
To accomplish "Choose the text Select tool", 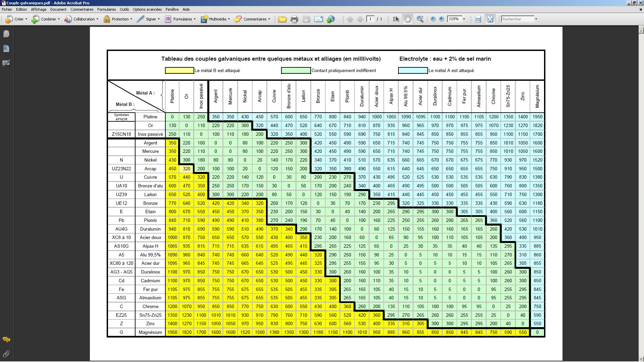I will click(x=396, y=19).
